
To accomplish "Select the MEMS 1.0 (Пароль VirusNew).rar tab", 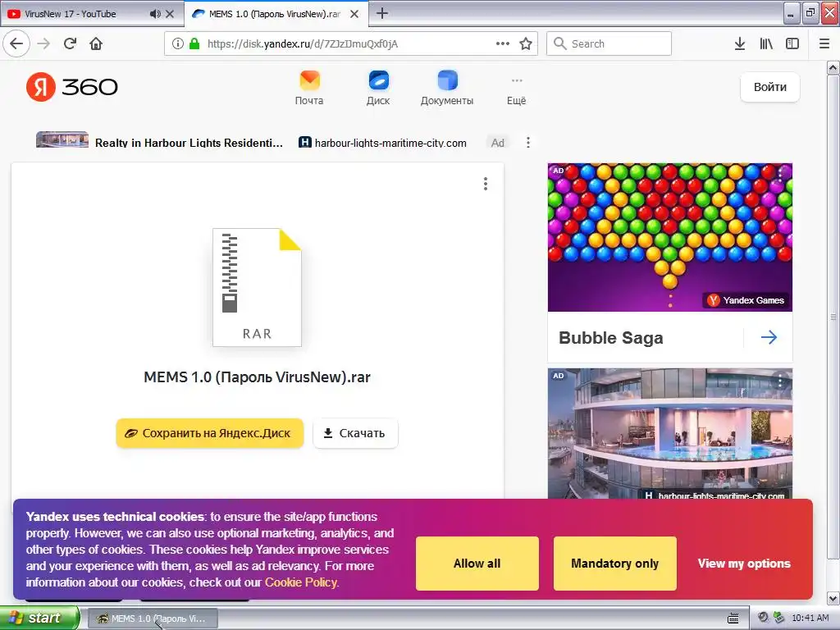I will tap(275, 14).
